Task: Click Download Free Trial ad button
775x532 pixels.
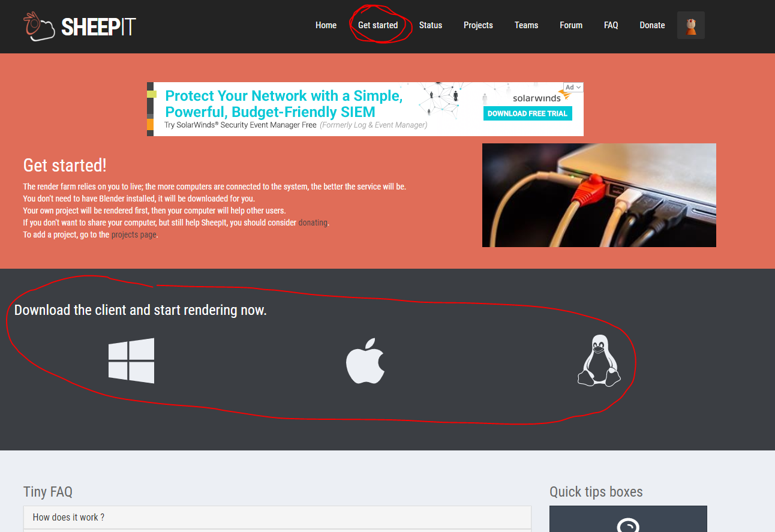Action: [527, 113]
